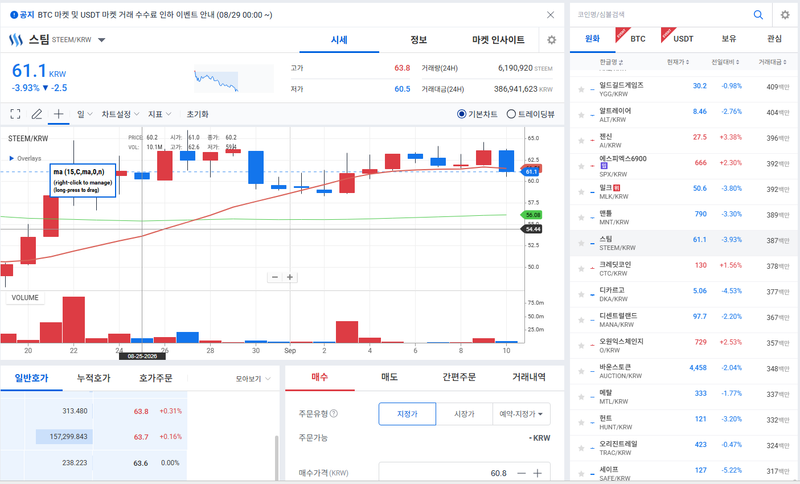Select the pencil drawing tool
Image resolution: width=800 pixels, height=484 pixels.
37,114
